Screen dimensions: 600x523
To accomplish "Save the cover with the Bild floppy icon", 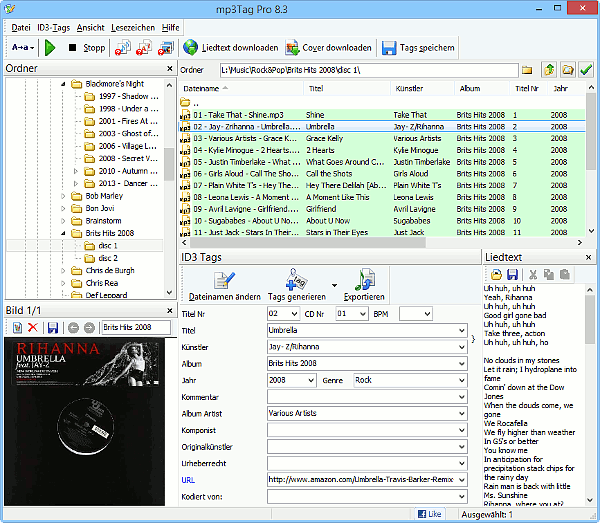I will coord(53,327).
